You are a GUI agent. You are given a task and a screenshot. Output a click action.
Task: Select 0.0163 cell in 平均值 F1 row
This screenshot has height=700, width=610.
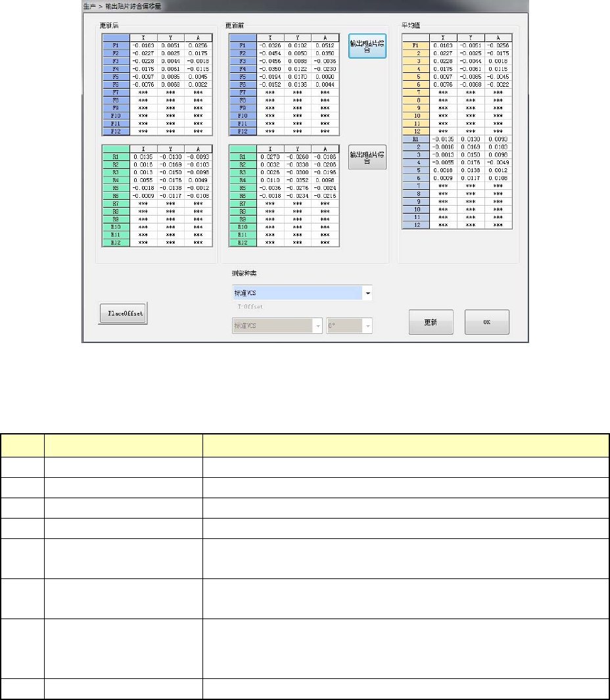pos(444,45)
